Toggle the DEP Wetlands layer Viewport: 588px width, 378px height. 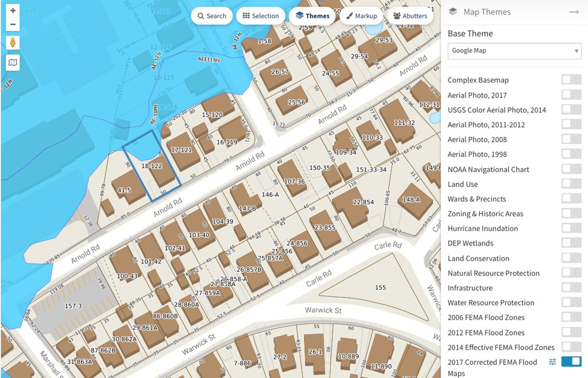coord(571,243)
